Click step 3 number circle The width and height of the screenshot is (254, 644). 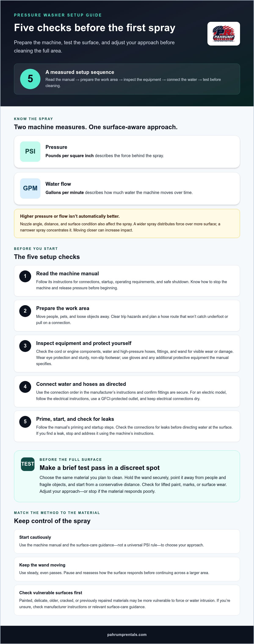[25, 346]
